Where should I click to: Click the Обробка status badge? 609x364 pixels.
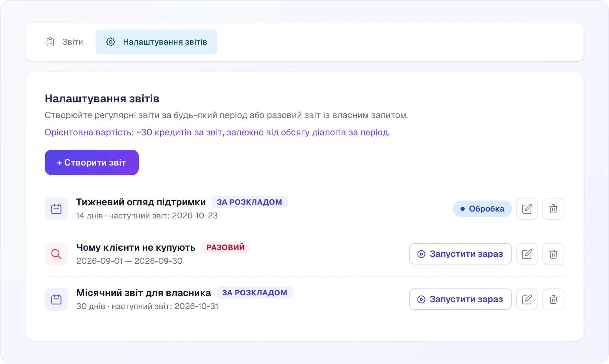point(483,209)
